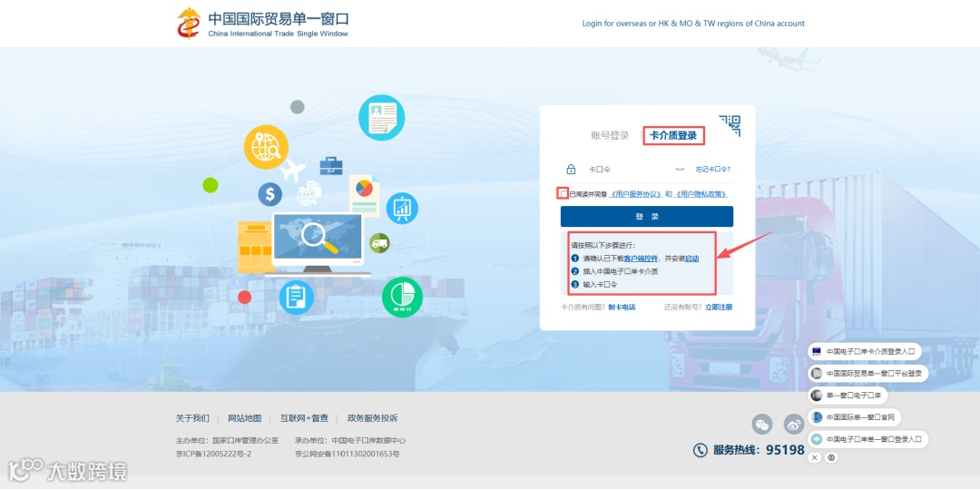The width and height of the screenshot is (980, 489).
Task: Click the 京ICP备12005222号-2 record text
Action: click(x=214, y=454)
